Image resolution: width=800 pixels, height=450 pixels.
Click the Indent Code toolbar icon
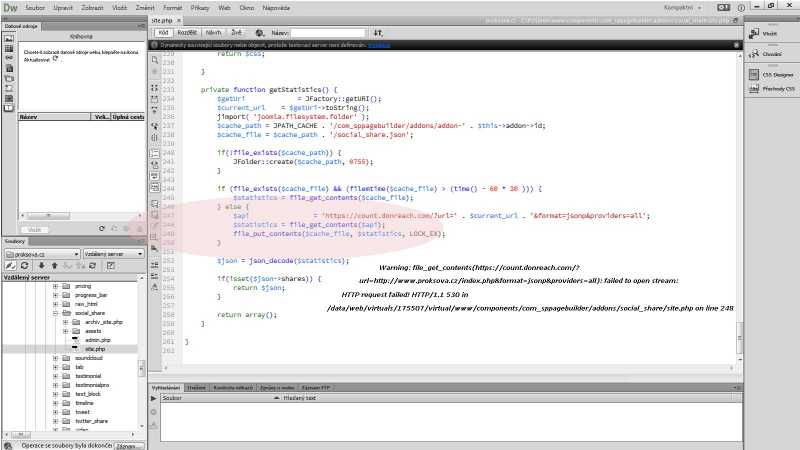point(155,265)
